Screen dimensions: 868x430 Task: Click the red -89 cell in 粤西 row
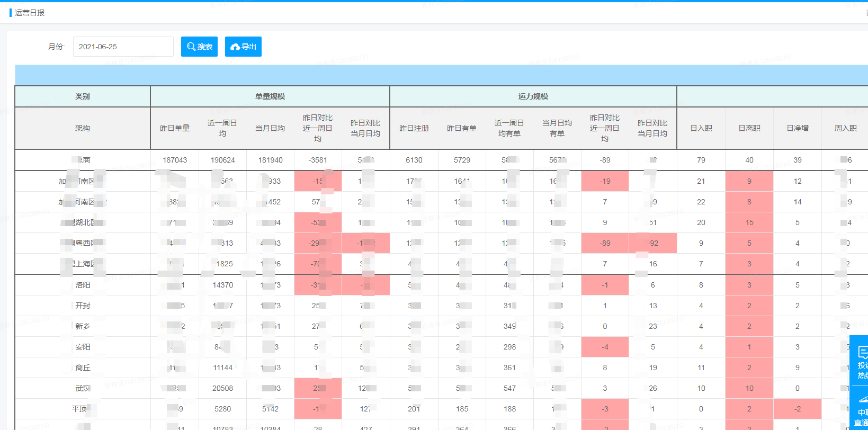coord(605,243)
